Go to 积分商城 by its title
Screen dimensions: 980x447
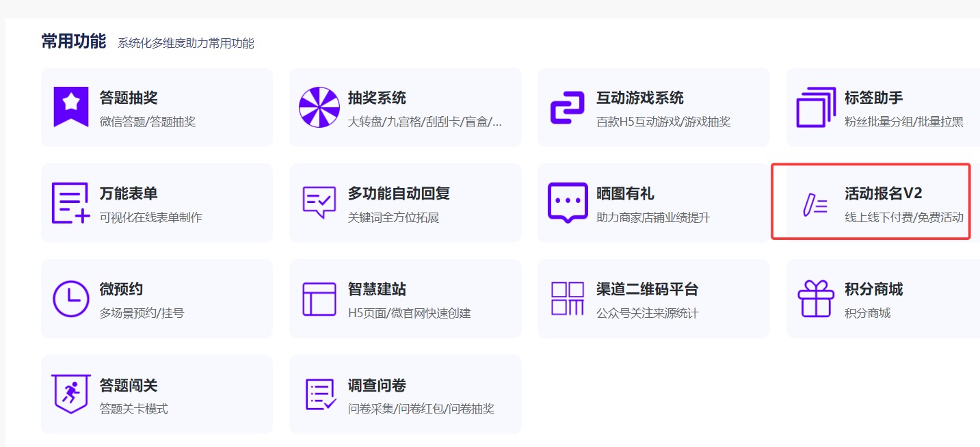873,289
